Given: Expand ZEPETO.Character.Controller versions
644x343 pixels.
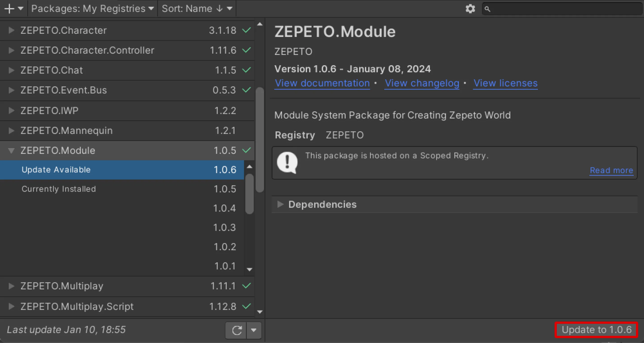Looking at the screenshot, I should click(11, 50).
